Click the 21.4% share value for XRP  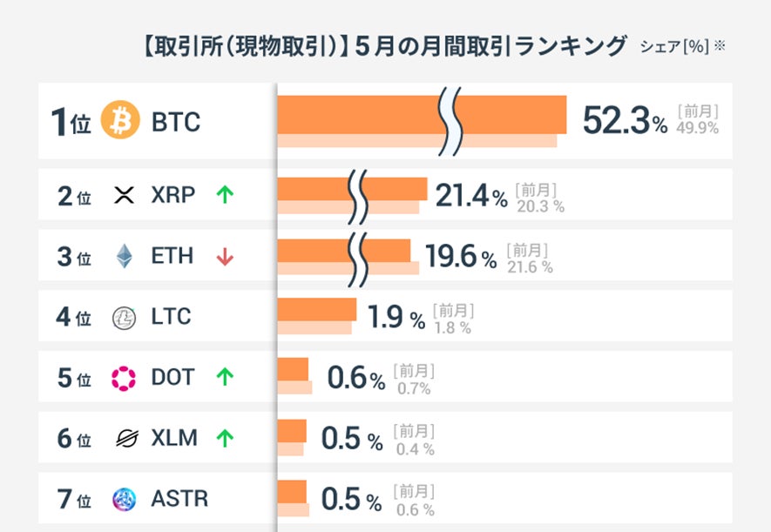tap(470, 197)
